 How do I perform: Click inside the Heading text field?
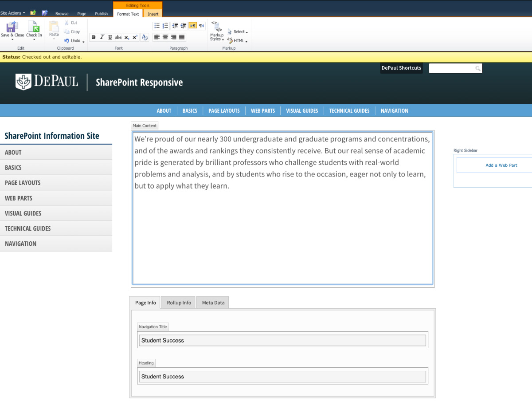click(x=282, y=376)
